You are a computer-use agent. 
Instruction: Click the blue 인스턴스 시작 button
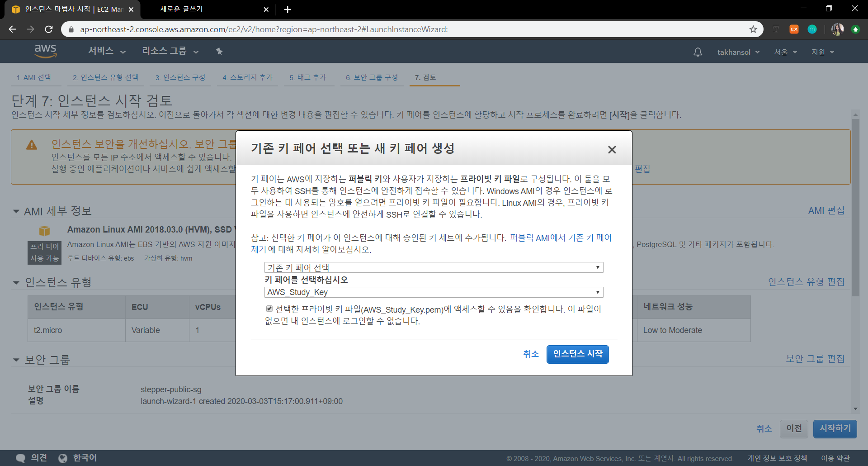pos(577,354)
